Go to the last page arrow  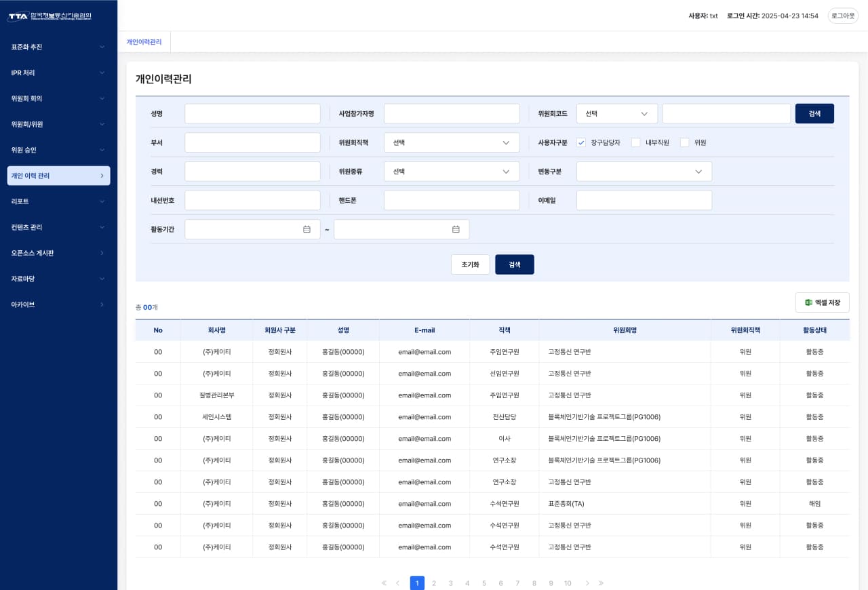pyautogui.click(x=601, y=583)
